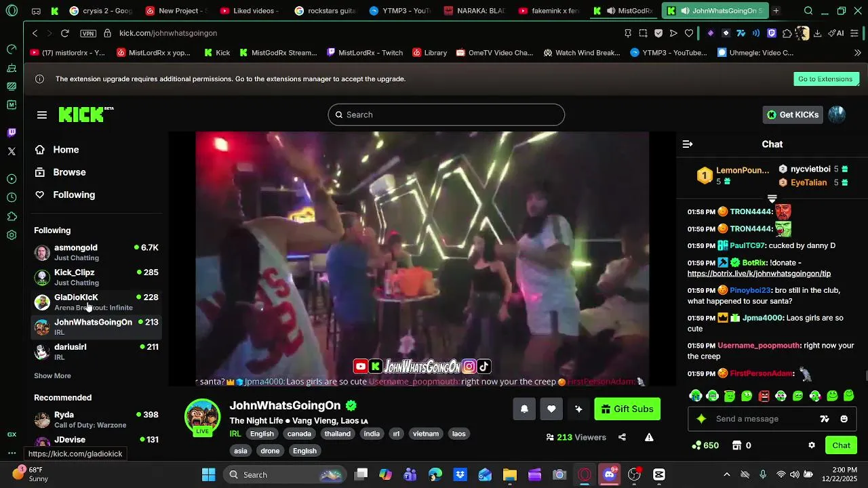Image resolution: width=868 pixels, height=488 pixels.
Task: Open the Uhmegle: Video C... bookmark
Action: pyautogui.click(x=755, y=52)
